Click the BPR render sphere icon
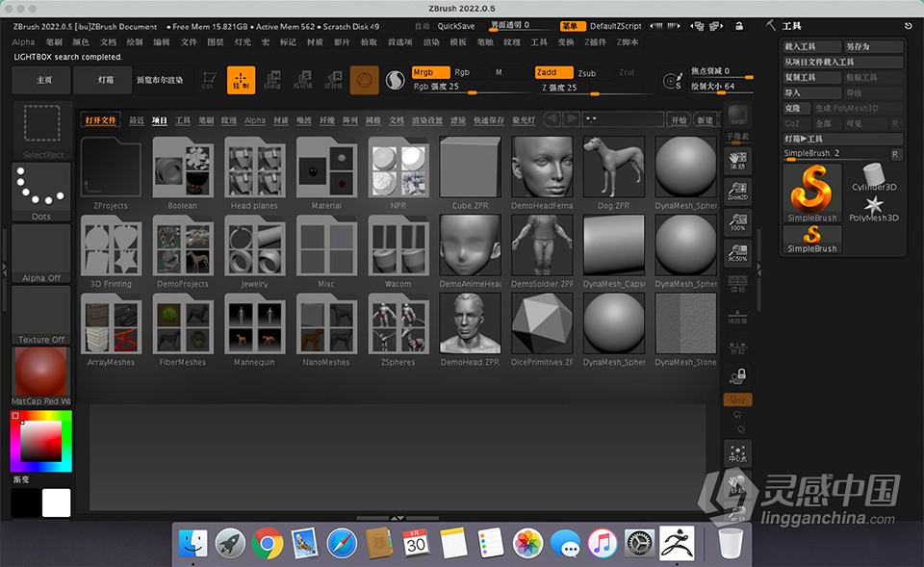The image size is (924, 567). tap(737, 116)
